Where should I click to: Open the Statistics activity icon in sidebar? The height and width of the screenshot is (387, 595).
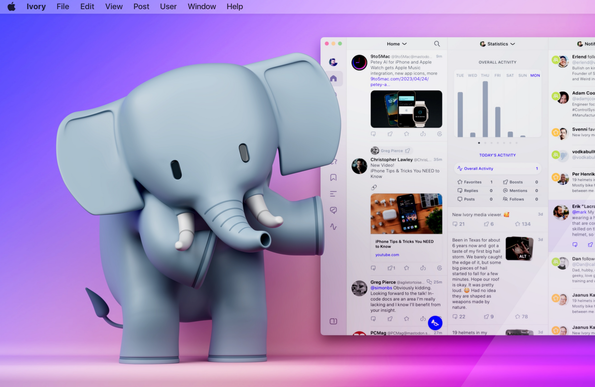334,227
